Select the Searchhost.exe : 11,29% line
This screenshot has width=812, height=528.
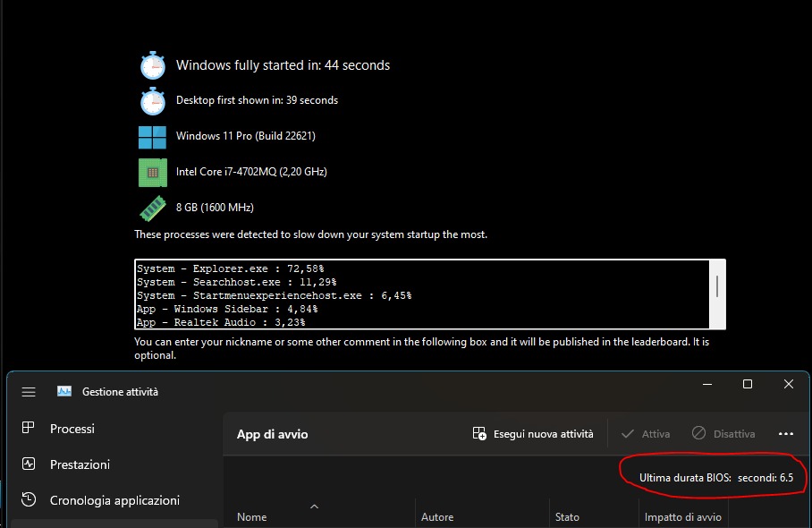coord(237,282)
